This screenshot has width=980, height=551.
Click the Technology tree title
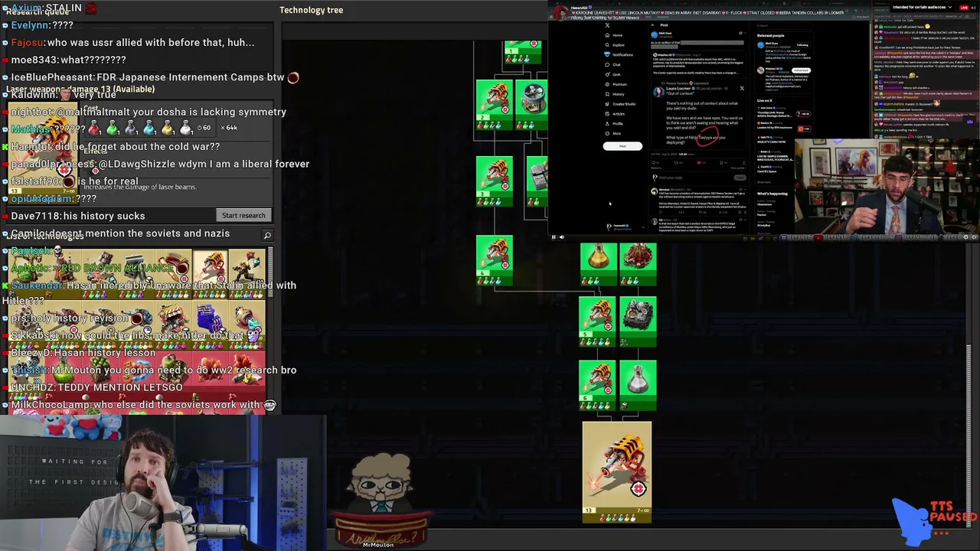coord(311,10)
